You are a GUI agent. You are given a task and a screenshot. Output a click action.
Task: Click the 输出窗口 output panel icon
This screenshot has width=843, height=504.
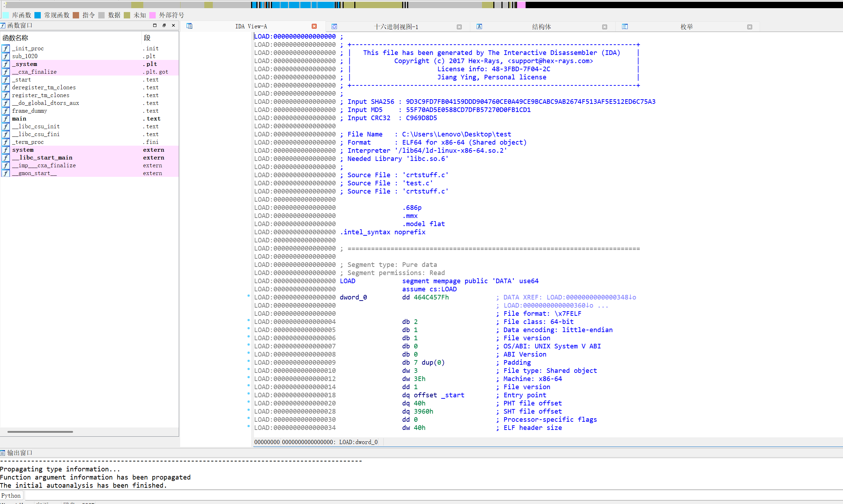3,453
